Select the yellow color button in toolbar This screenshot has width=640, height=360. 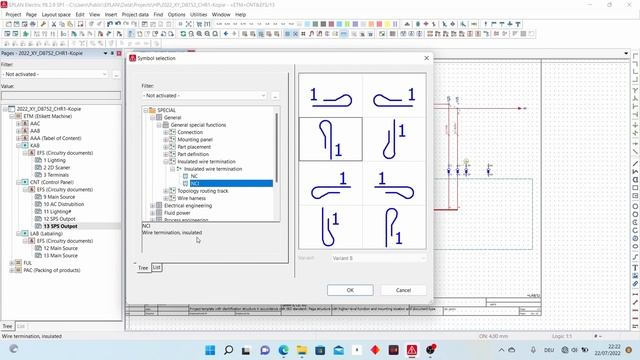[387, 24]
